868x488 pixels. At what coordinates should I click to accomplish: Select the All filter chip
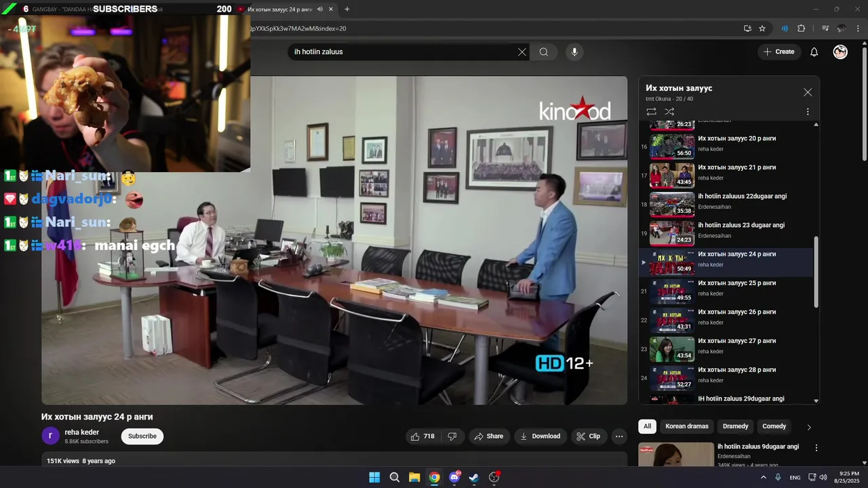click(648, 426)
